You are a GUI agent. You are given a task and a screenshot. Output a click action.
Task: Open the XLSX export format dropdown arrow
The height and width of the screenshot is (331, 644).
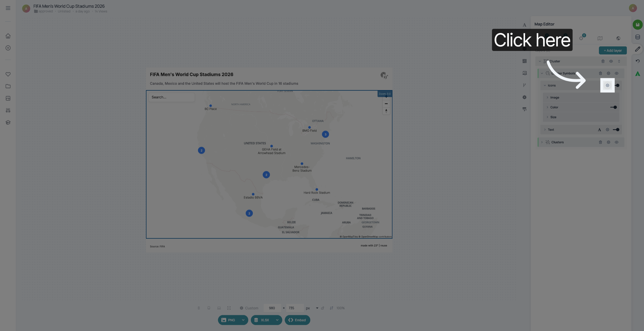(277, 320)
